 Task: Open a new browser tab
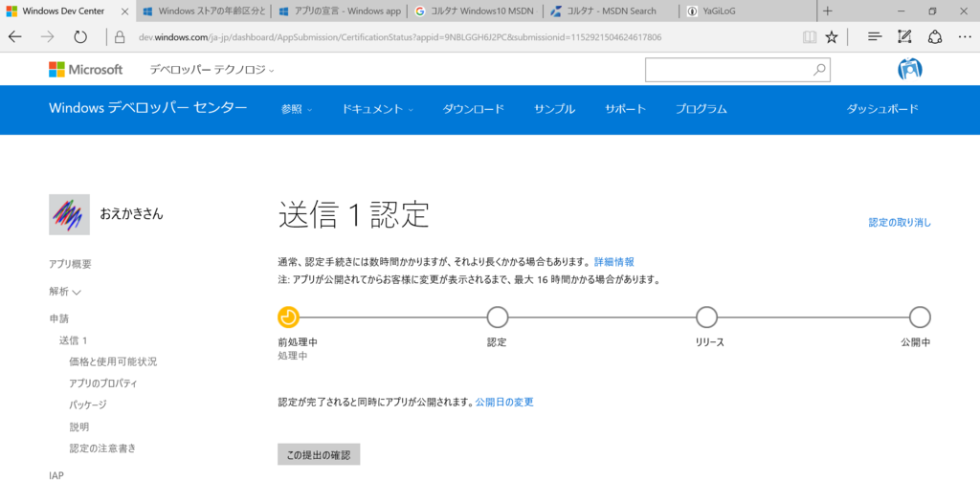[828, 11]
